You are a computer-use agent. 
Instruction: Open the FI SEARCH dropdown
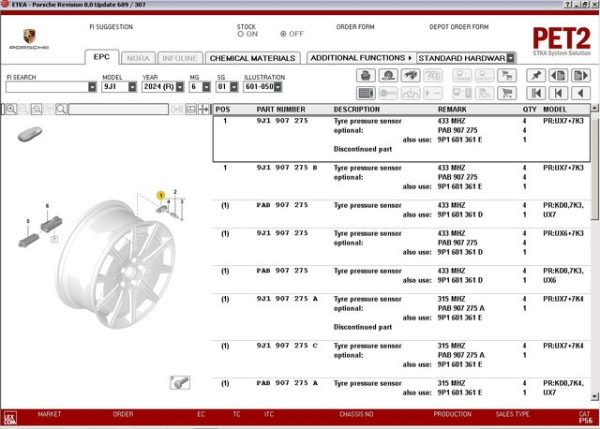pos(92,87)
